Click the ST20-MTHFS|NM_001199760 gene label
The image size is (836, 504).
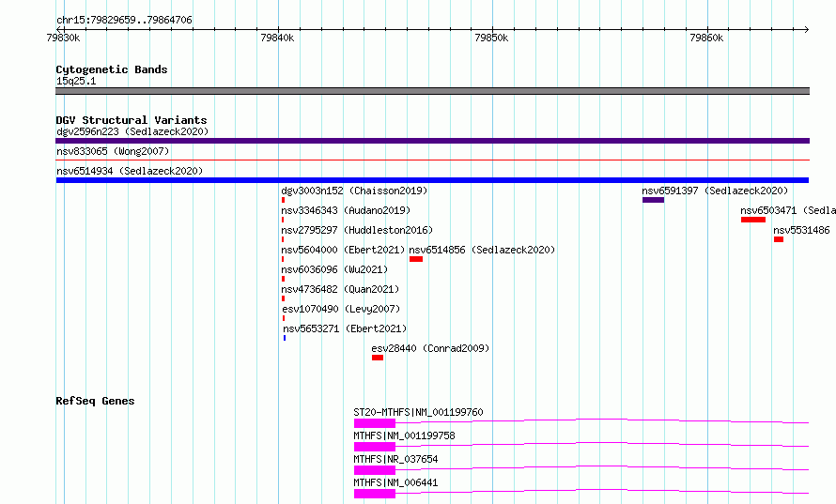(418, 412)
